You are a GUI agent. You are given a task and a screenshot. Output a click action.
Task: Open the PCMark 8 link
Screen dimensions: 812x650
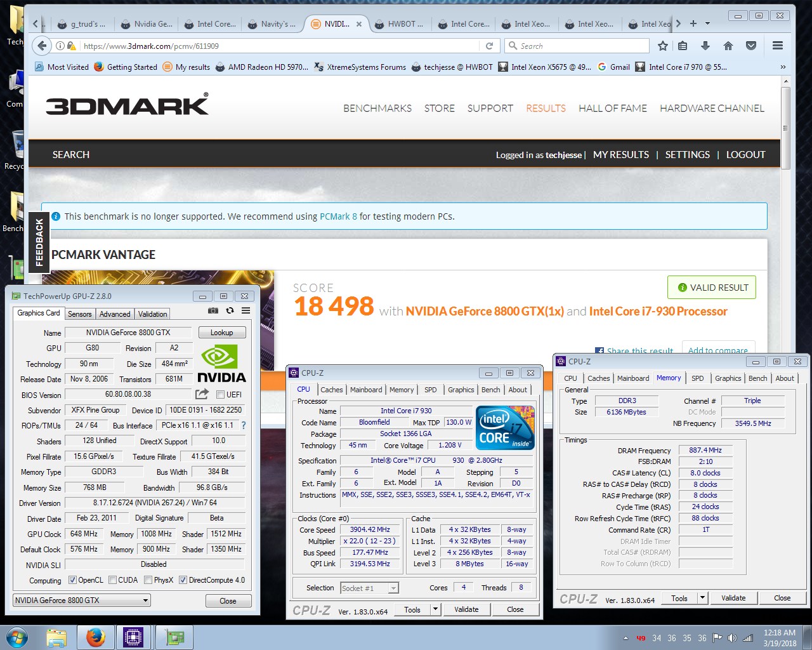338,216
